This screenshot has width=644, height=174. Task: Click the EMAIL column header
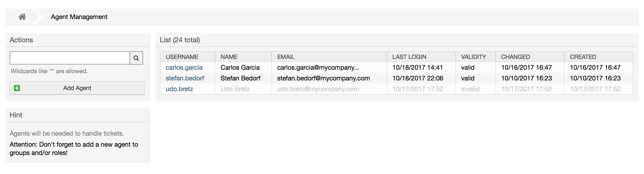pyautogui.click(x=286, y=57)
